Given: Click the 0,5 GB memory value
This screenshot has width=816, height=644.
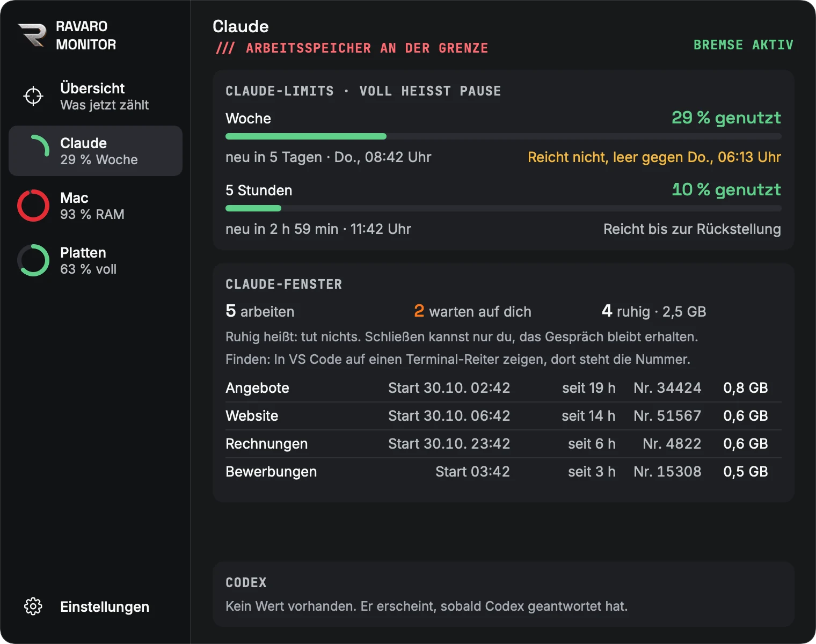Looking at the screenshot, I should point(746,472).
